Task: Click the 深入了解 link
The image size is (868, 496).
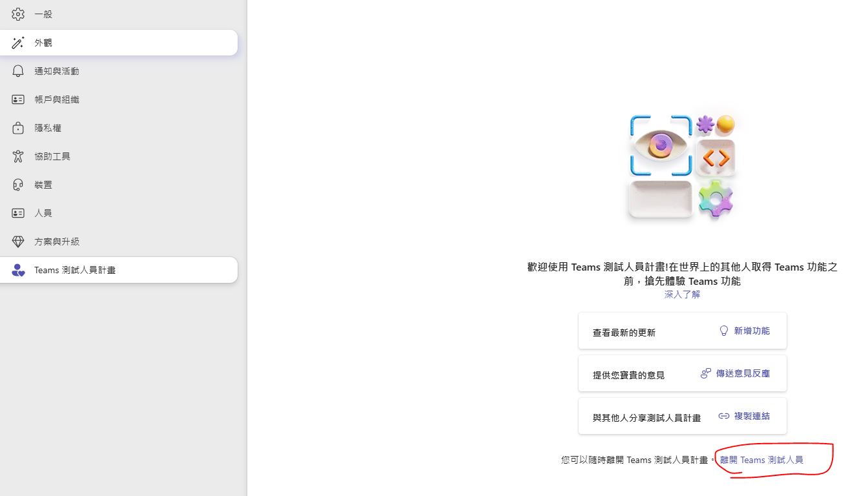Action: 682,294
